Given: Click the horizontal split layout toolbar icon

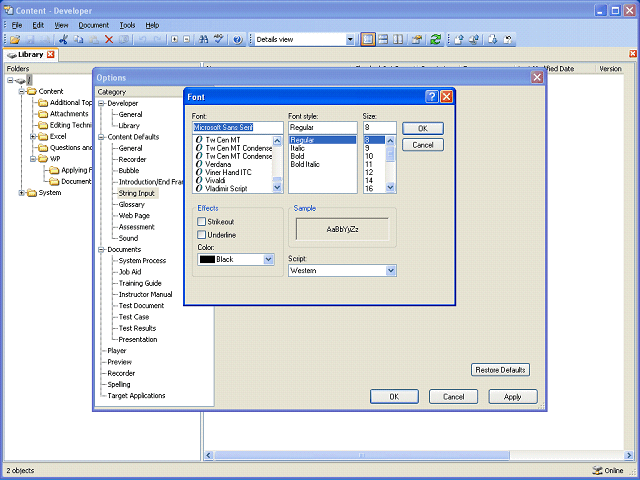Looking at the screenshot, I should coord(383,40).
